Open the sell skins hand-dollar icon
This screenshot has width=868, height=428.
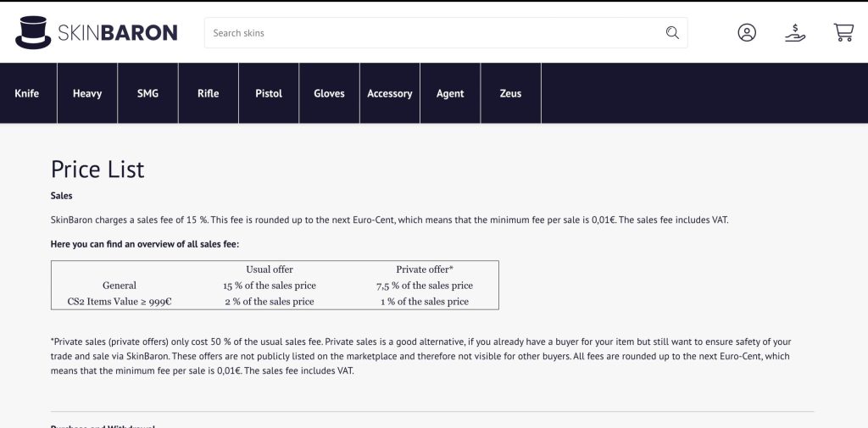click(x=794, y=33)
